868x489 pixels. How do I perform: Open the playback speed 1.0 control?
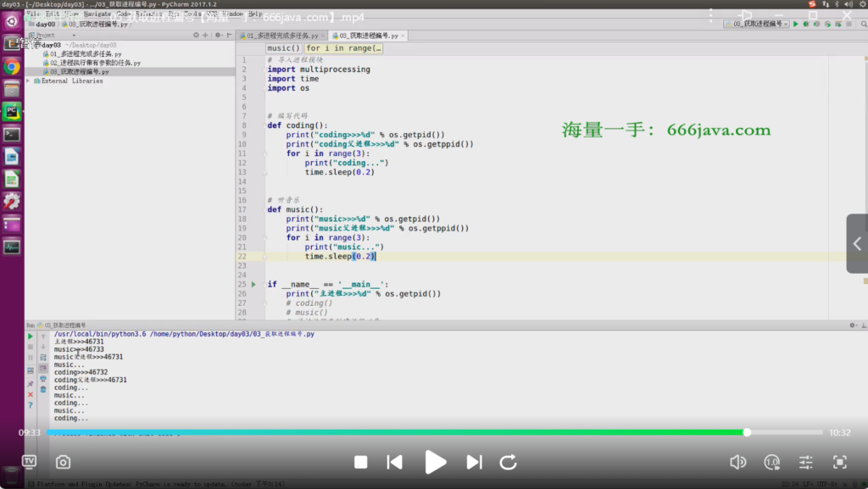pos(771,462)
